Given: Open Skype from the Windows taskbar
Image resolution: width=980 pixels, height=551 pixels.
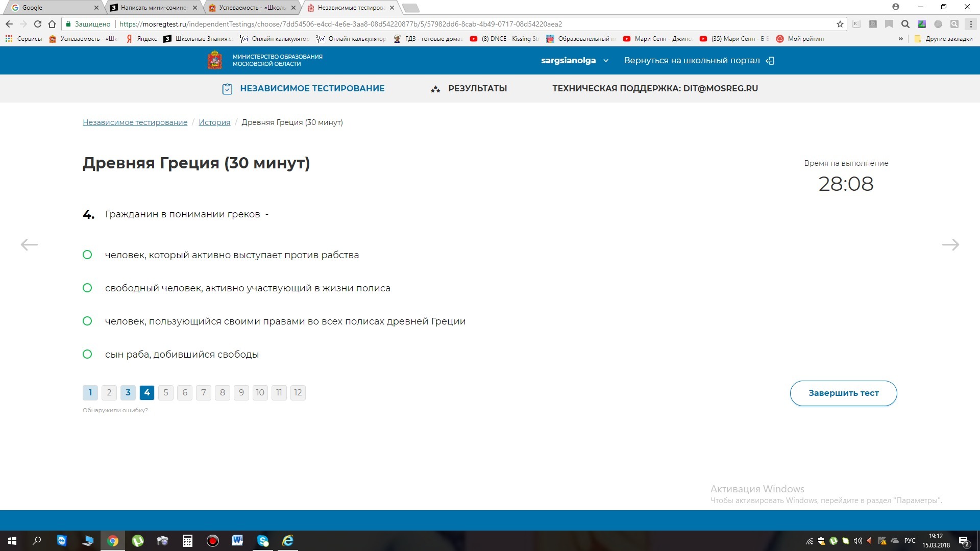Looking at the screenshot, I should 263,541.
